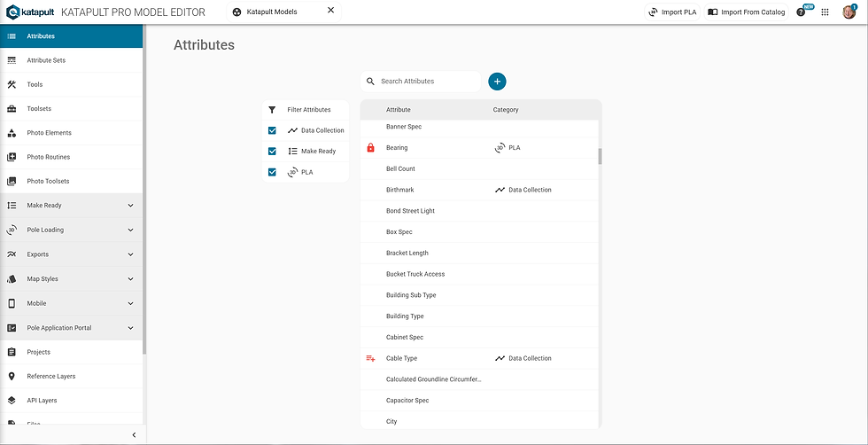Image resolution: width=868 pixels, height=445 pixels.
Task: Click the red list-add icon beside Cable Type
Action: coord(371,358)
